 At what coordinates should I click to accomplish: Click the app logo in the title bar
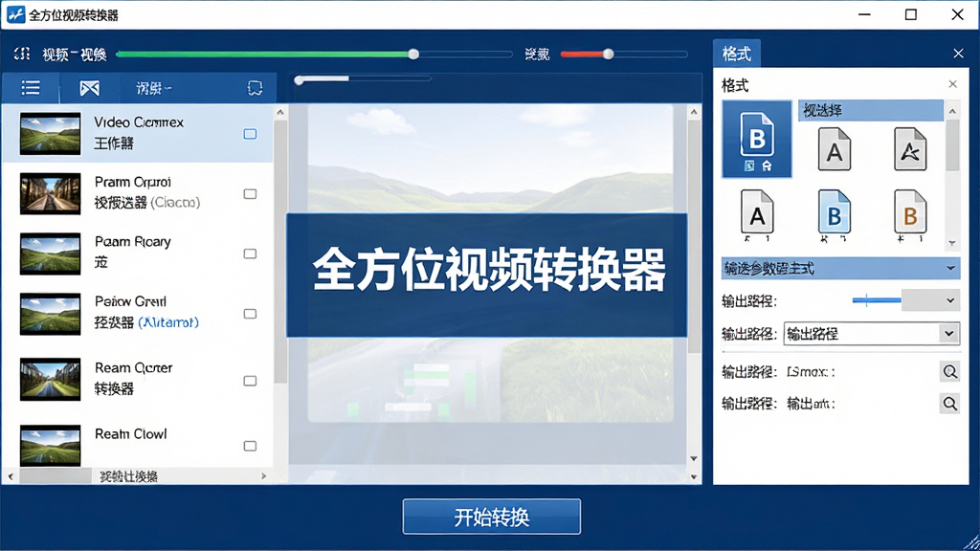[15, 14]
